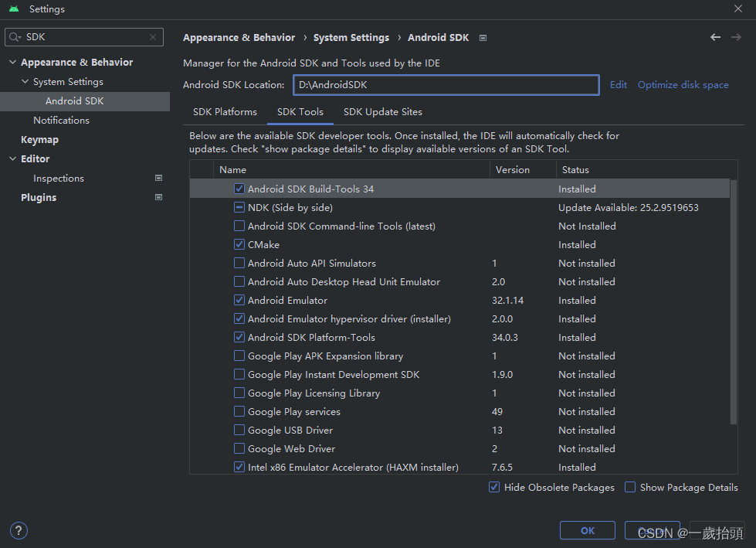Enable Android SDK Command-line Tools checkbox
The image size is (756, 548).
pyautogui.click(x=239, y=226)
